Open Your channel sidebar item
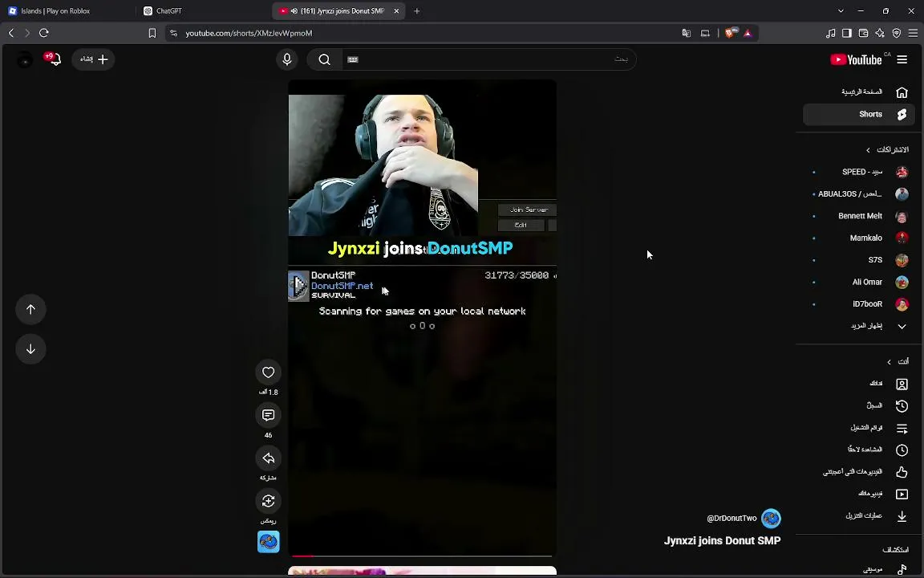The image size is (924, 578). point(859,384)
